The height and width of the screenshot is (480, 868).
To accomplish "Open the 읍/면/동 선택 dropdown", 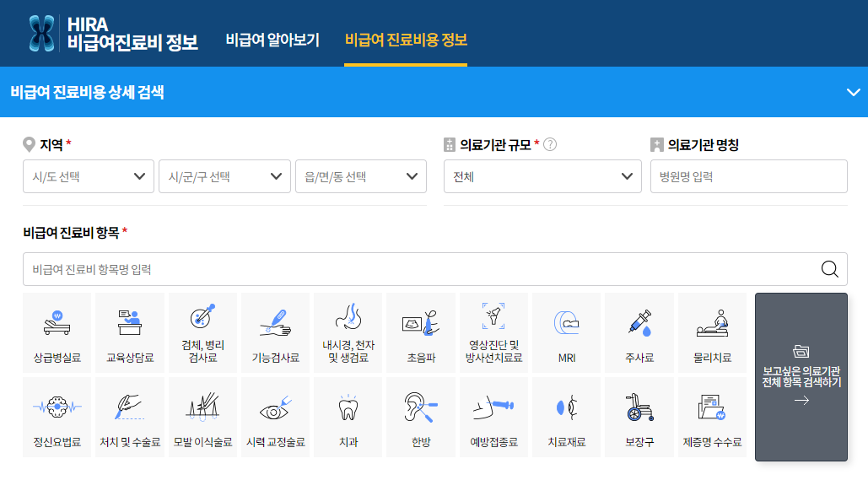I will point(361,176).
